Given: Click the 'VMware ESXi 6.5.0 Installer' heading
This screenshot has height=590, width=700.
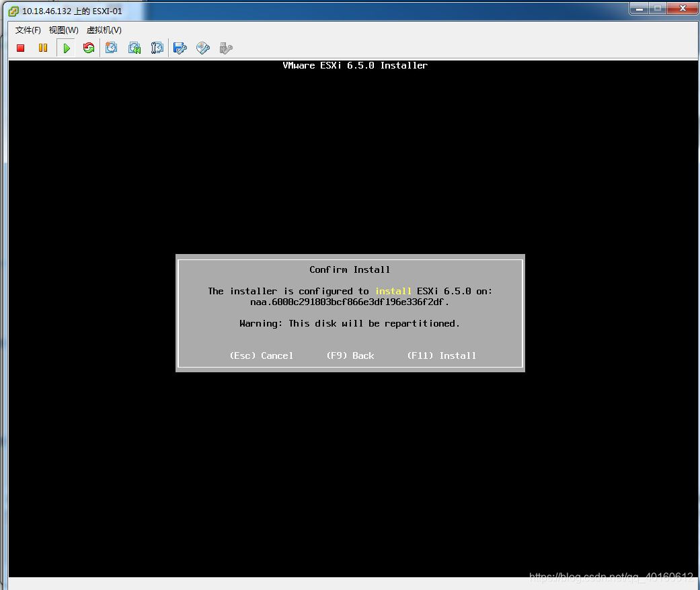Looking at the screenshot, I should pos(355,65).
